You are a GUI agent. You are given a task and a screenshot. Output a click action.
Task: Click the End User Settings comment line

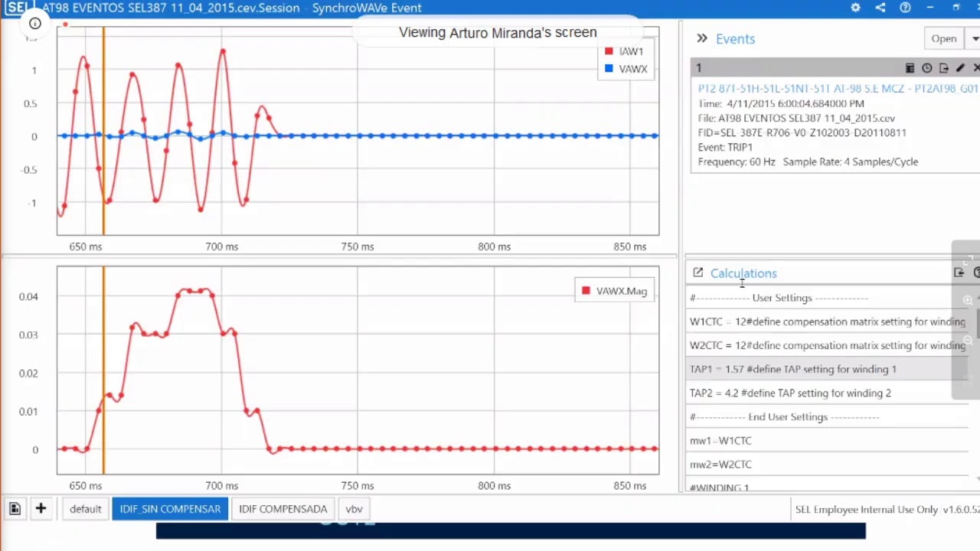[x=828, y=416]
